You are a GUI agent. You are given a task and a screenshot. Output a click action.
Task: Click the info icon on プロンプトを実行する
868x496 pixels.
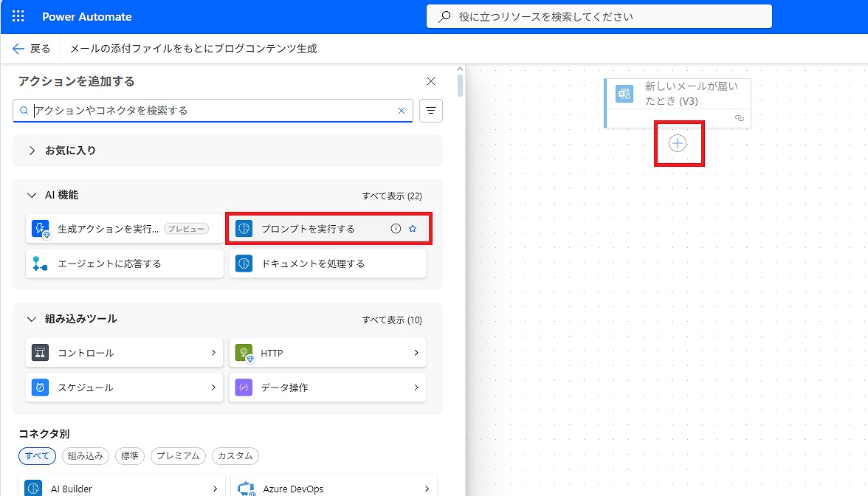(x=396, y=229)
